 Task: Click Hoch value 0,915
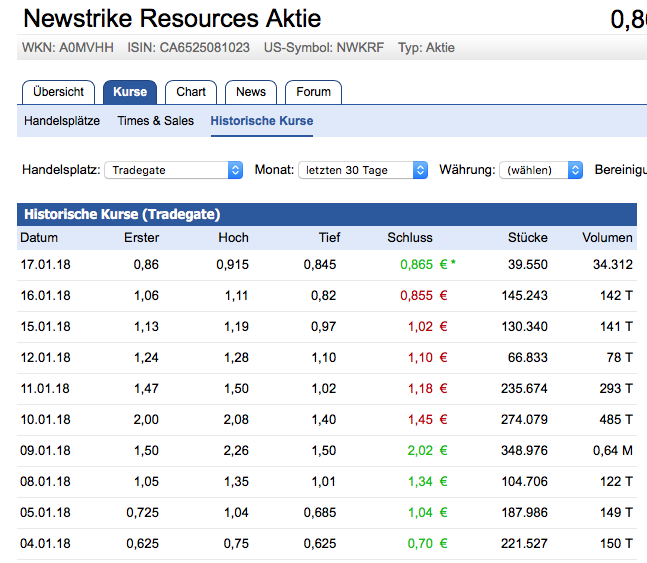click(233, 265)
